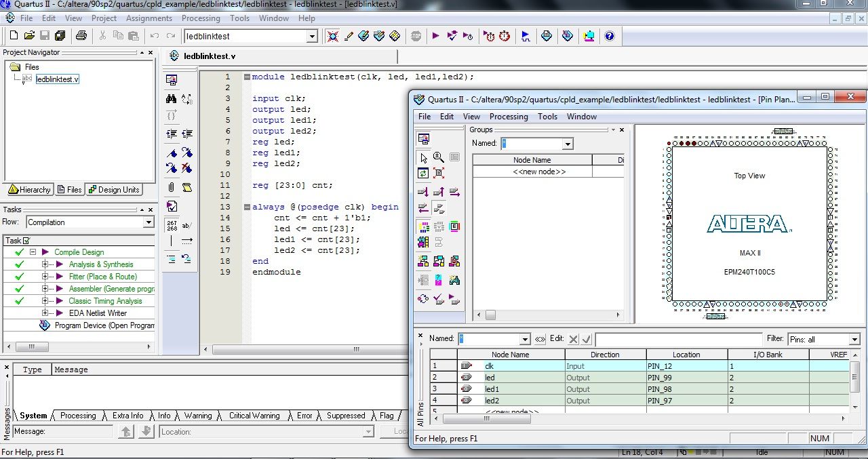This screenshot has width=868, height=459.
Task: Toggle the Task checkbox column header
Action: point(26,241)
